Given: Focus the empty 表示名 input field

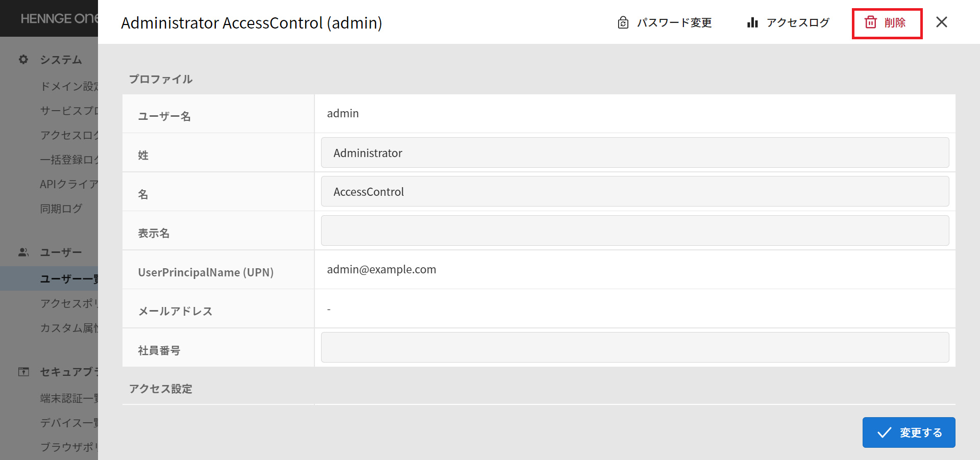Looking at the screenshot, I should pyautogui.click(x=635, y=231).
